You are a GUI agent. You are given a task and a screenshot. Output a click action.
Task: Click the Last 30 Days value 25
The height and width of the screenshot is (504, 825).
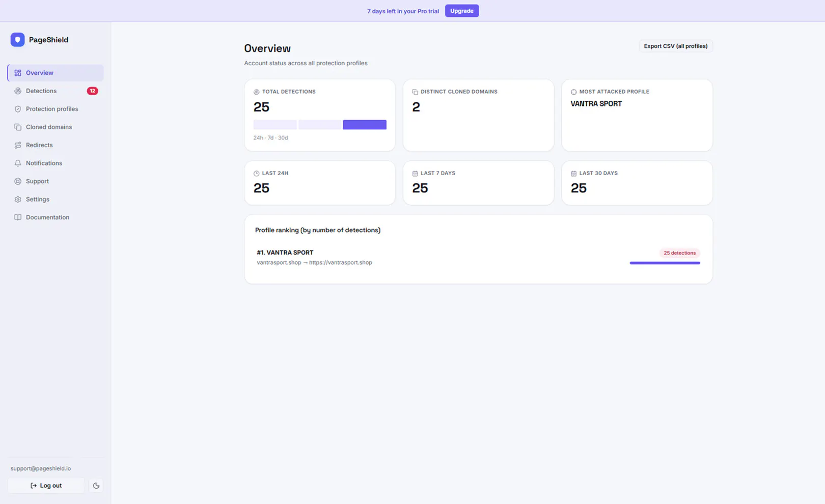579,188
